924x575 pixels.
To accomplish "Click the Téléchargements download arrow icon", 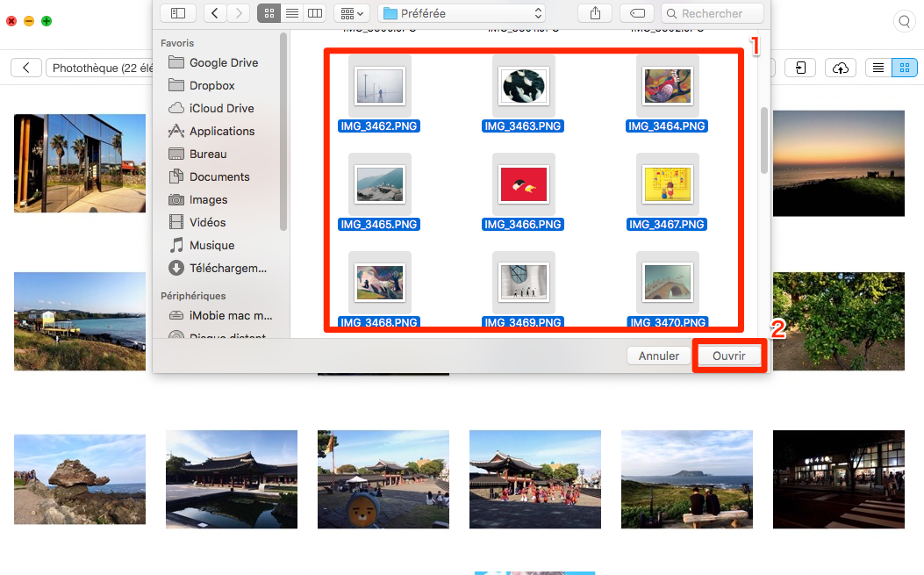I will point(176,268).
